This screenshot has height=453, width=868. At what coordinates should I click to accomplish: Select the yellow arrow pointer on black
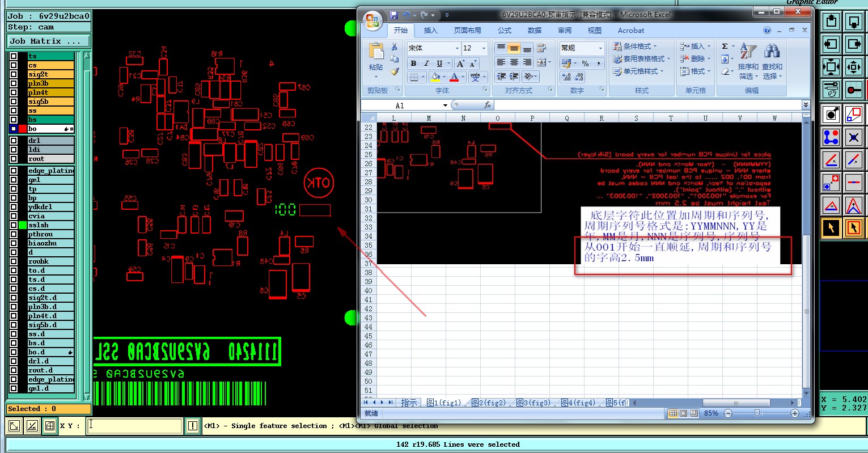831,228
